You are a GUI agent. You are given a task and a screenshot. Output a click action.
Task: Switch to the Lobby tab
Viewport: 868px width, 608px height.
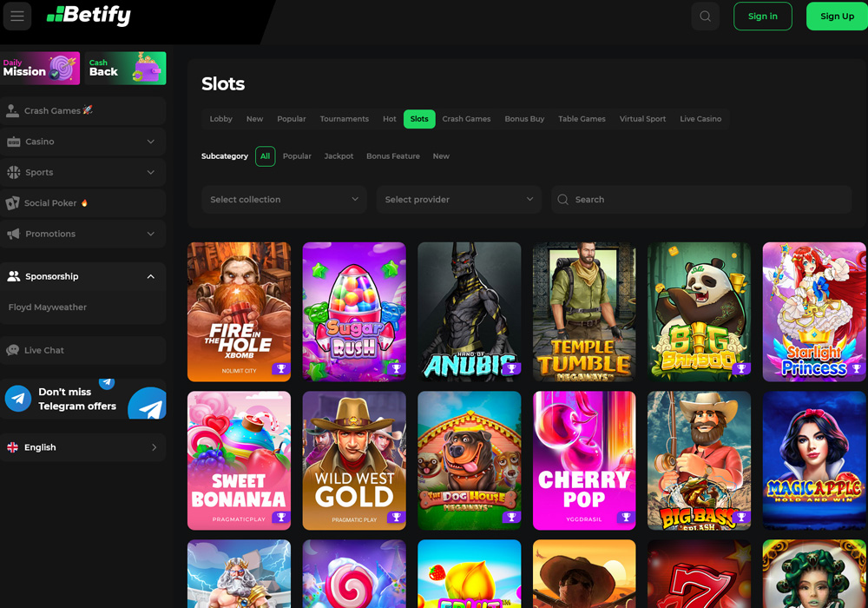tap(220, 119)
